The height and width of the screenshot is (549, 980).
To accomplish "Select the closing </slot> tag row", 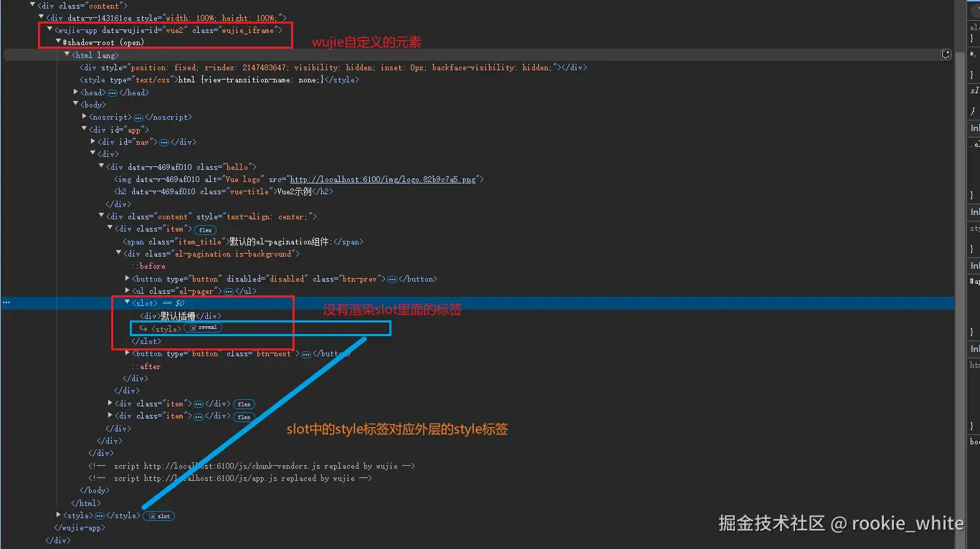I will pyautogui.click(x=146, y=342).
